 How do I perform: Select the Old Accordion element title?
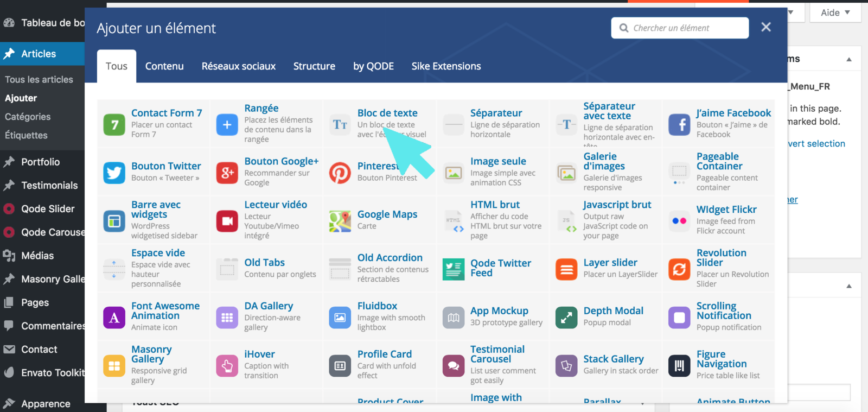(x=390, y=258)
